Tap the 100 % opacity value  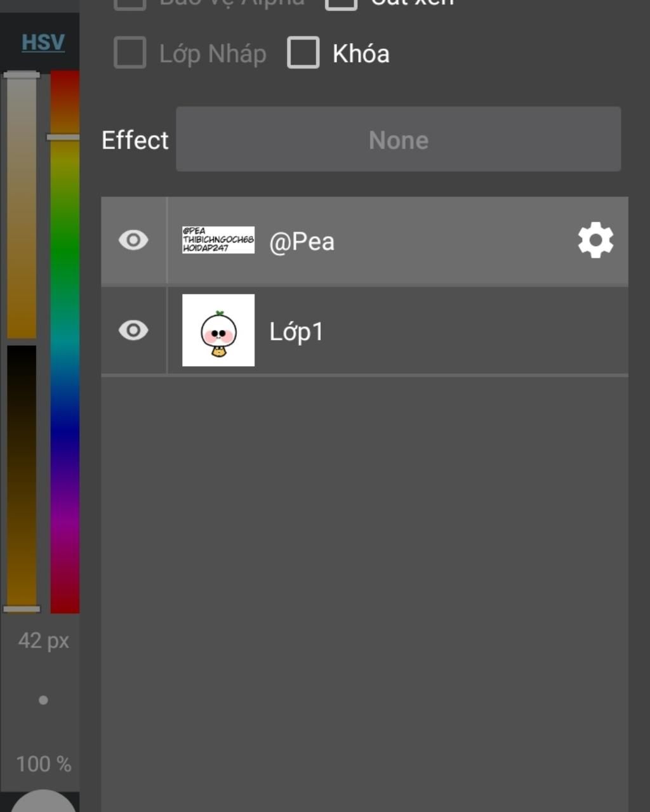point(43,764)
